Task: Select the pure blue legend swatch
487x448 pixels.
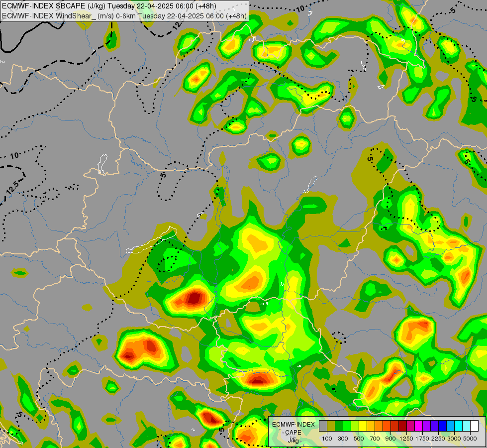Action: [442, 426]
